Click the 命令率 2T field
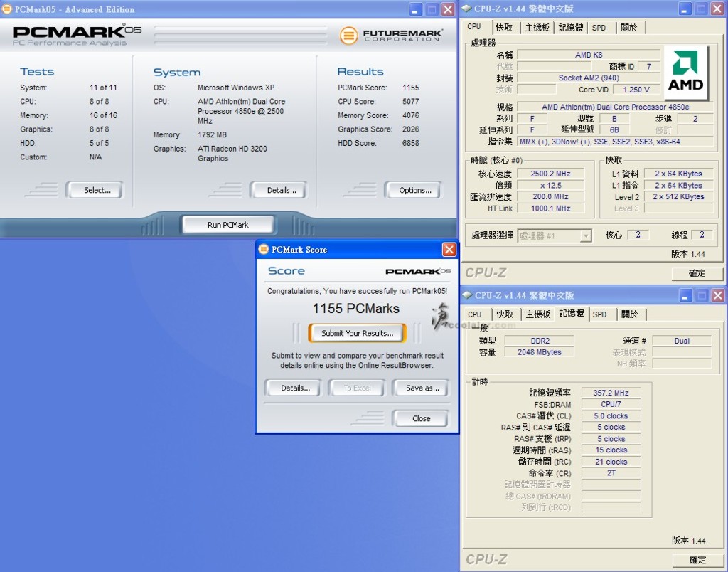 611,473
